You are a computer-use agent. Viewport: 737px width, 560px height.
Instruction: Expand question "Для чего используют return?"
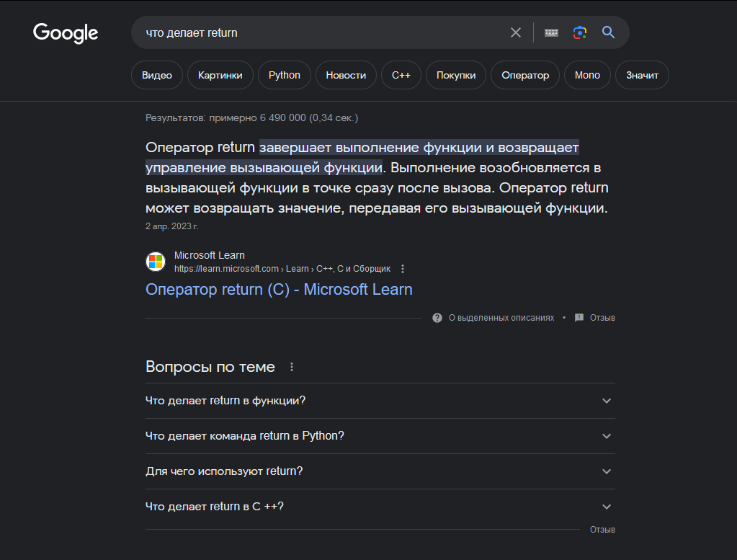click(x=380, y=471)
